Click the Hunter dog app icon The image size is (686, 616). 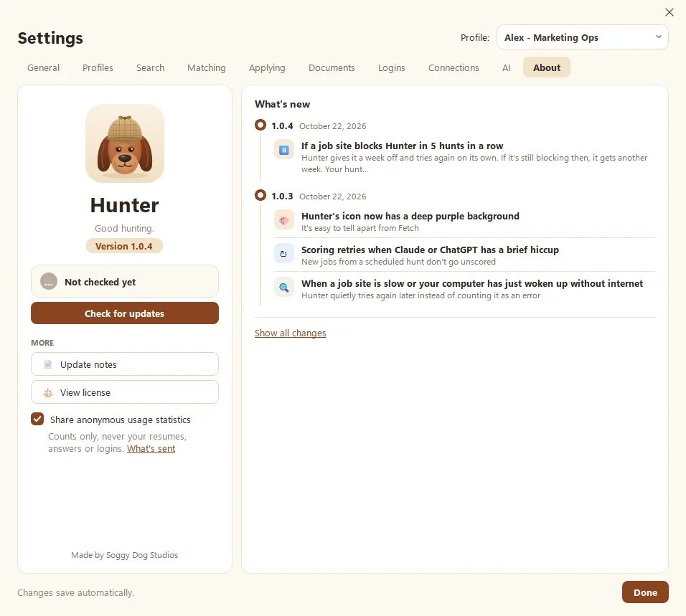pyautogui.click(x=125, y=143)
